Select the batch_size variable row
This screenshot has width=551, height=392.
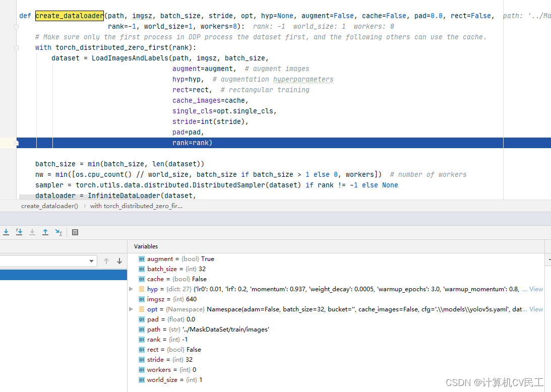point(336,269)
